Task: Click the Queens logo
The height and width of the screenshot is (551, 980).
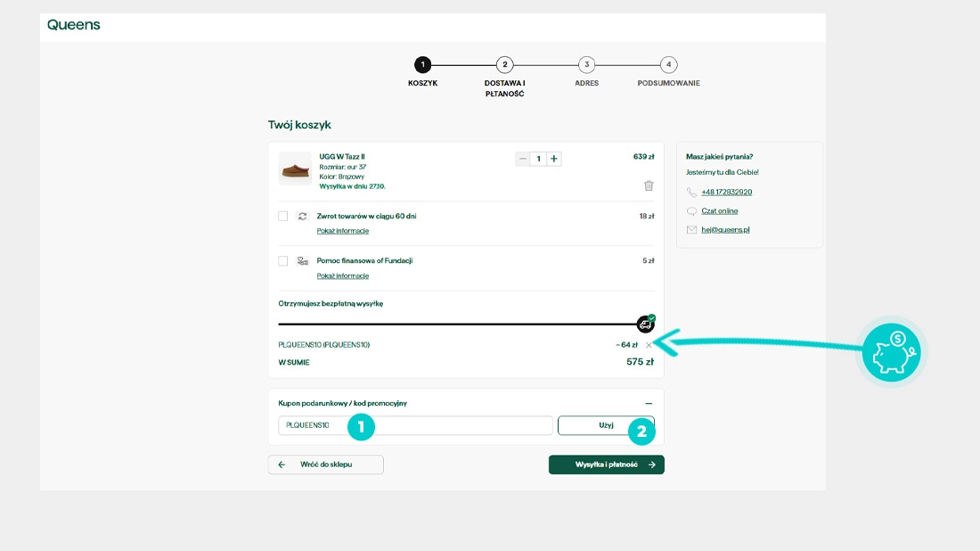Action: [x=74, y=25]
